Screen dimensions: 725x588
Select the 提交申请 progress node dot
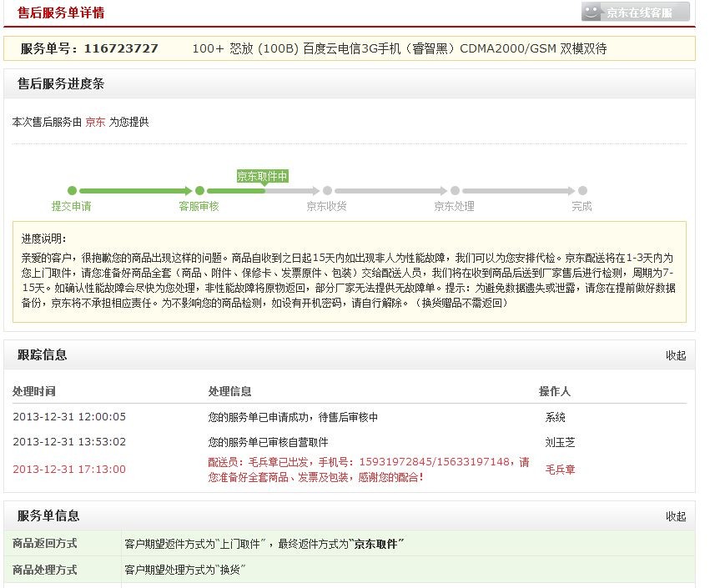pyautogui.click(x=71, y=190)
